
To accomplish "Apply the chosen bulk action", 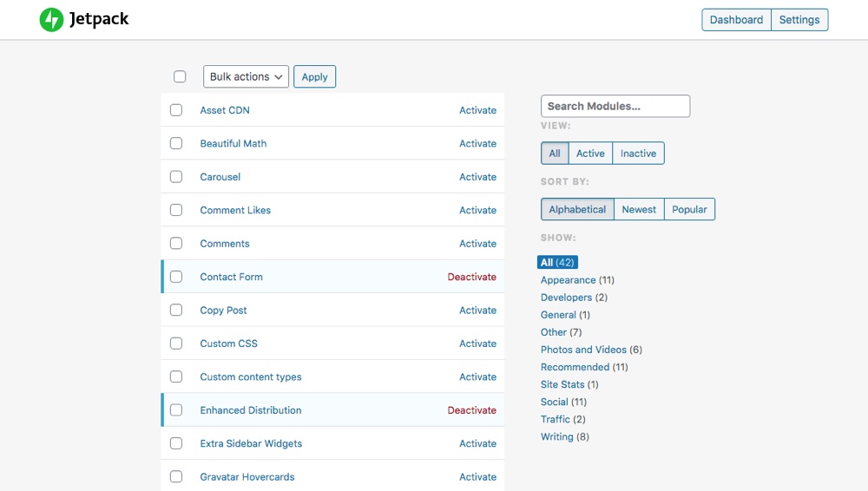I will (x=314, y=76).
